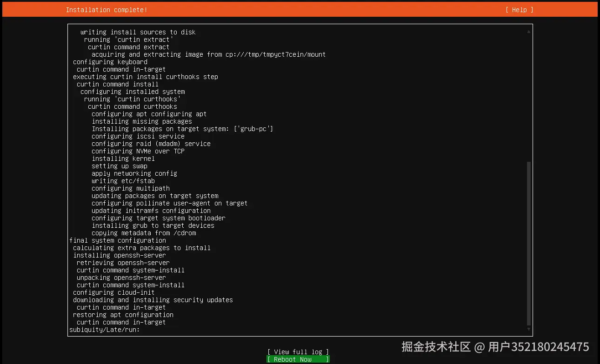Viewport: 600px width, 364px height.
Task: Click 'subiquity/Late/run:' line
Action: pyautogui.click(x=105, y=330)
